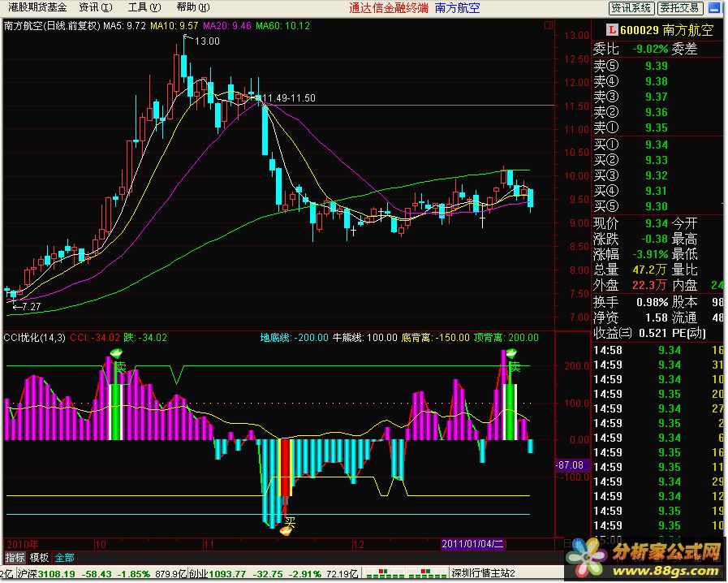Click the yellow 买 buy signal marker
Viewport: 728px width, 583px height.
[290, 522]
